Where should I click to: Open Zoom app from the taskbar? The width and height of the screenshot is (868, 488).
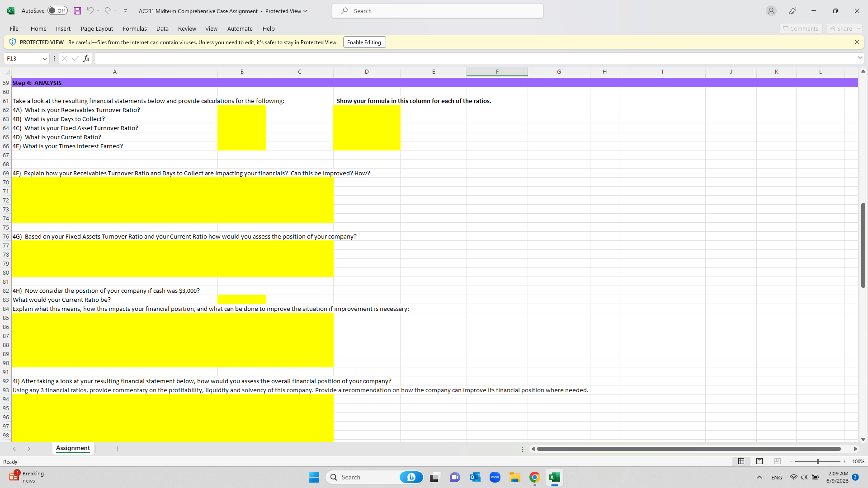click(x=495, y=477)
